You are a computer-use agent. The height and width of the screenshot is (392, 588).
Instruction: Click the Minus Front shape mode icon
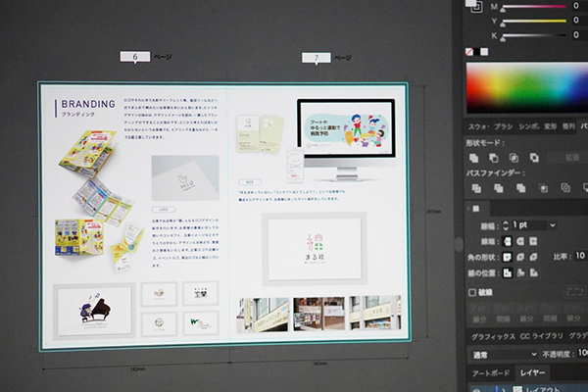[494, 158]
